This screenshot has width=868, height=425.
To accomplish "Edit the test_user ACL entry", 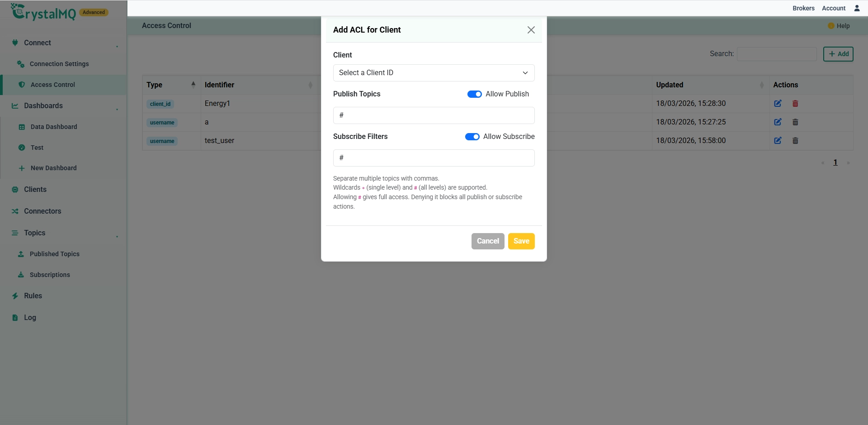I will click(778, 141).
